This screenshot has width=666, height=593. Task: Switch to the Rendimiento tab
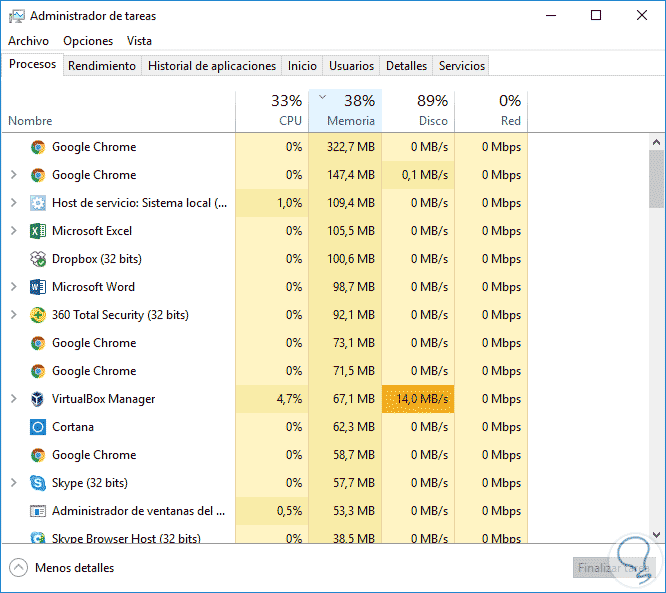click(102, 66)
